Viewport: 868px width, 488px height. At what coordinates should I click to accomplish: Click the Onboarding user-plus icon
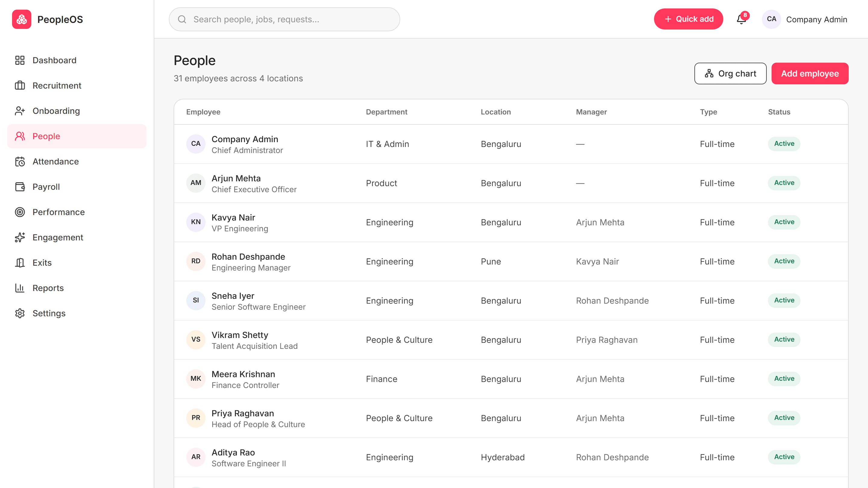[20, 111]
